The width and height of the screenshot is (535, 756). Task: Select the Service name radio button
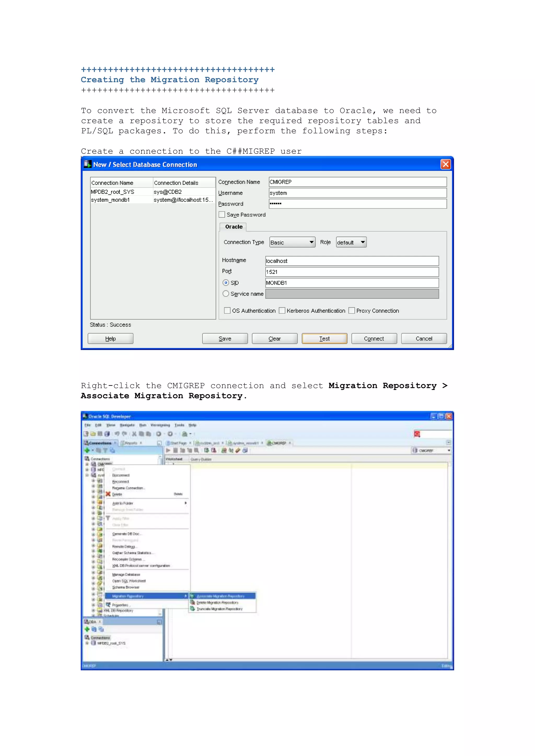point(226,294)
